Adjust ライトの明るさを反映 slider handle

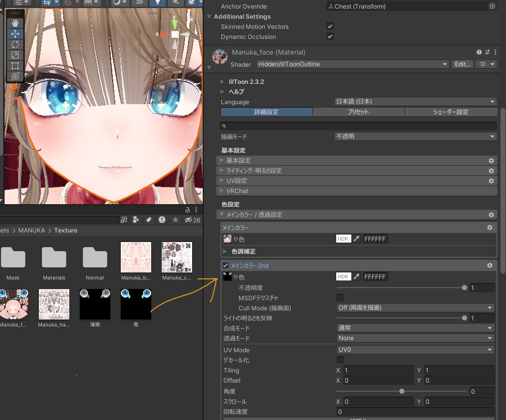click(465, 318)
